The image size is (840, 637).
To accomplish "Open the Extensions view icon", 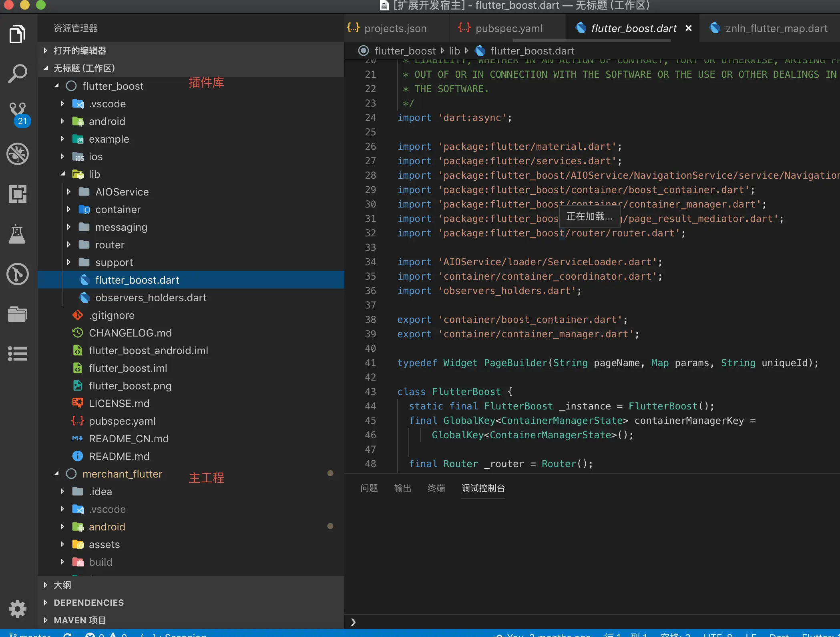I will [x=18, y=194].
